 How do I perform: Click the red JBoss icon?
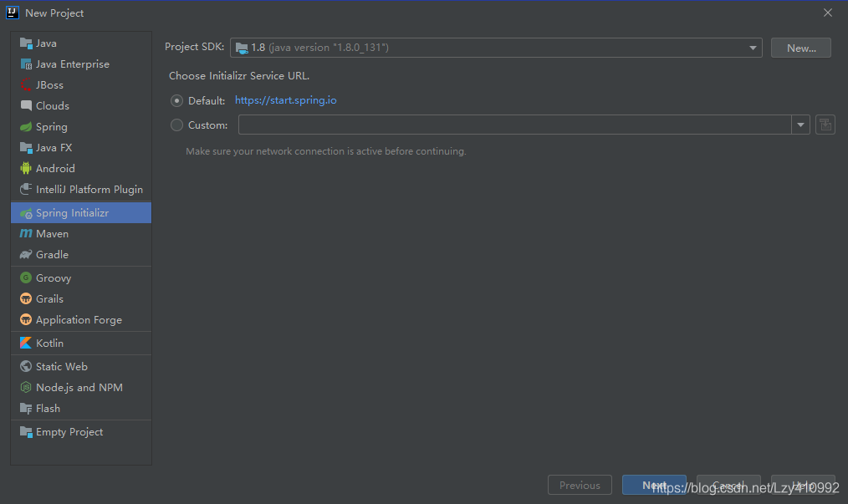tap(25, 85)
